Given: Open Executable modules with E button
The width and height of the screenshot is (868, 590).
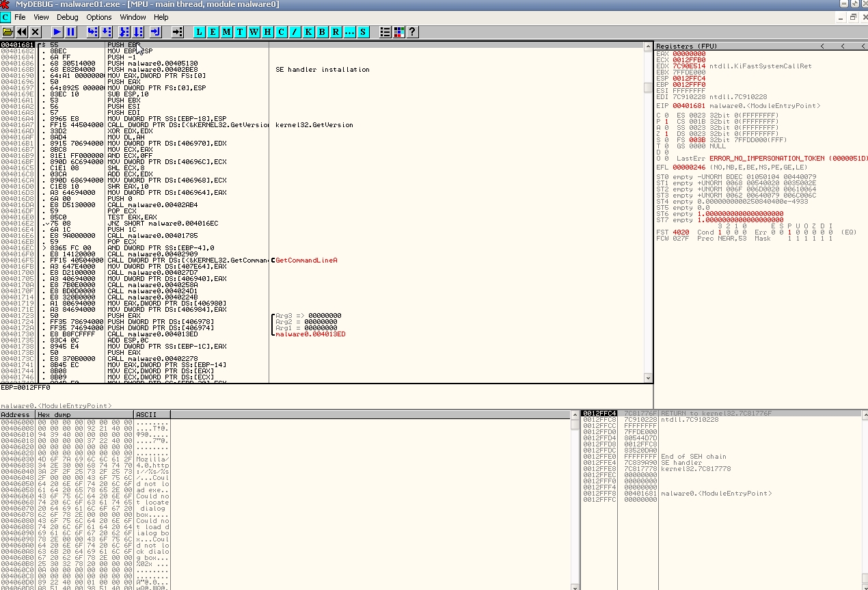Looking at the screenshot, I should [x=213, y=32].
